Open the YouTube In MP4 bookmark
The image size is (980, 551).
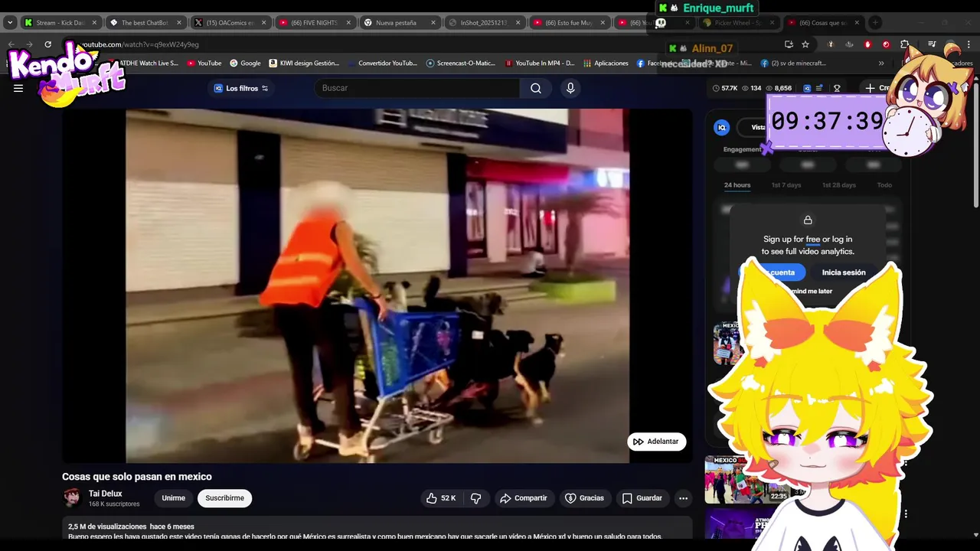(x=540, y=64)
